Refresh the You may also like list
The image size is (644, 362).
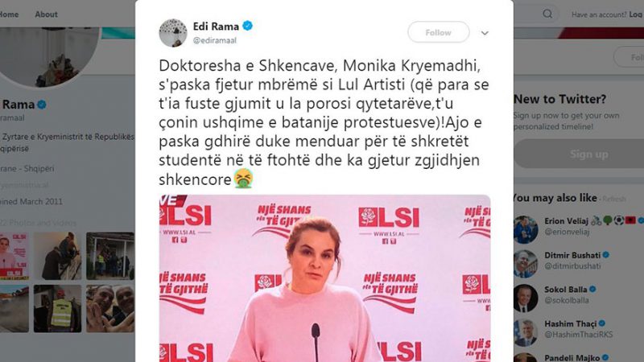[x=614, y=199]
